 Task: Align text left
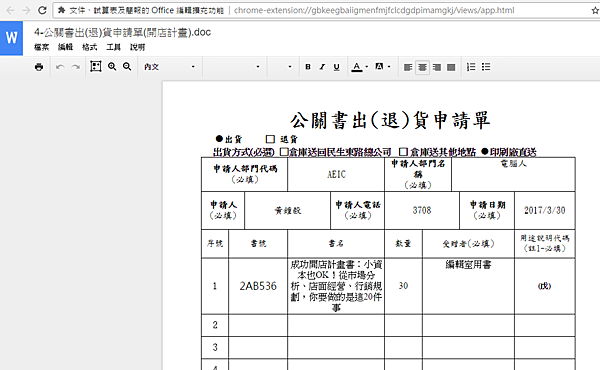click(x=408, y=67)
